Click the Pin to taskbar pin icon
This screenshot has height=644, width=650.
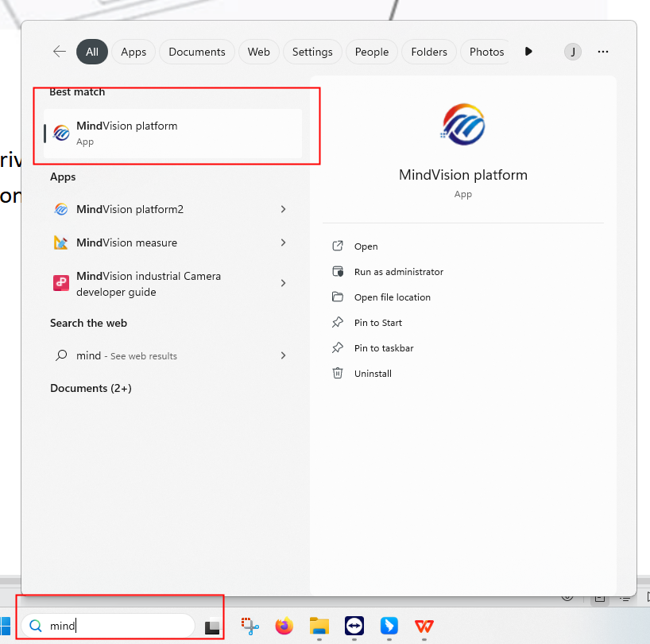(x=338, y=347)
